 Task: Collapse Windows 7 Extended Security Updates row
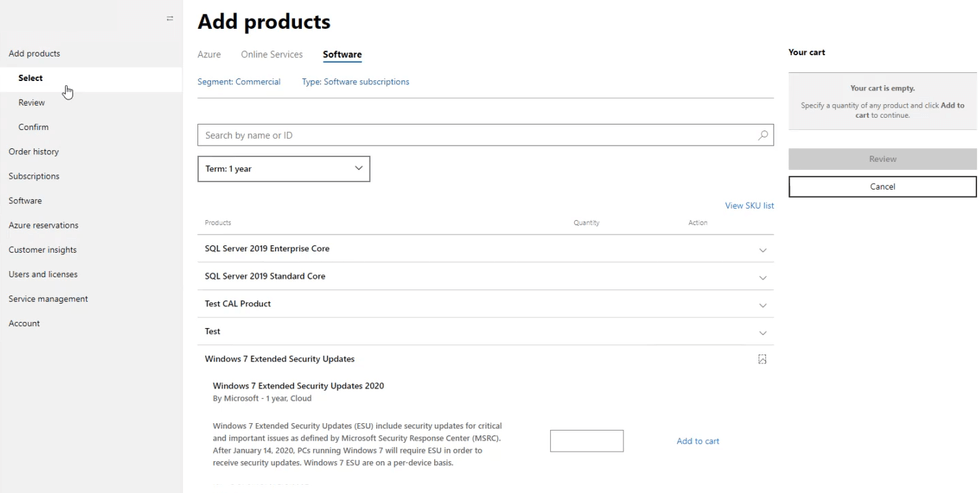coord(762,359)
